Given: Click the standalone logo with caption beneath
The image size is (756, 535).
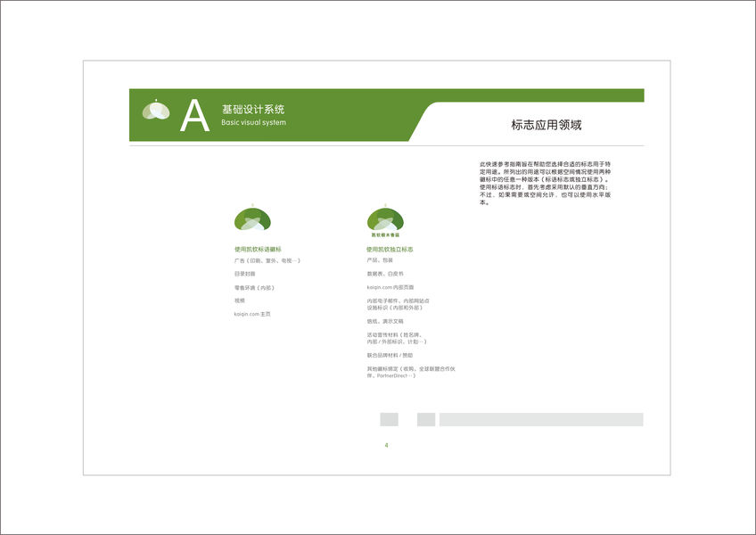Looking at the screenshot, I should click(x=385, y=221).
